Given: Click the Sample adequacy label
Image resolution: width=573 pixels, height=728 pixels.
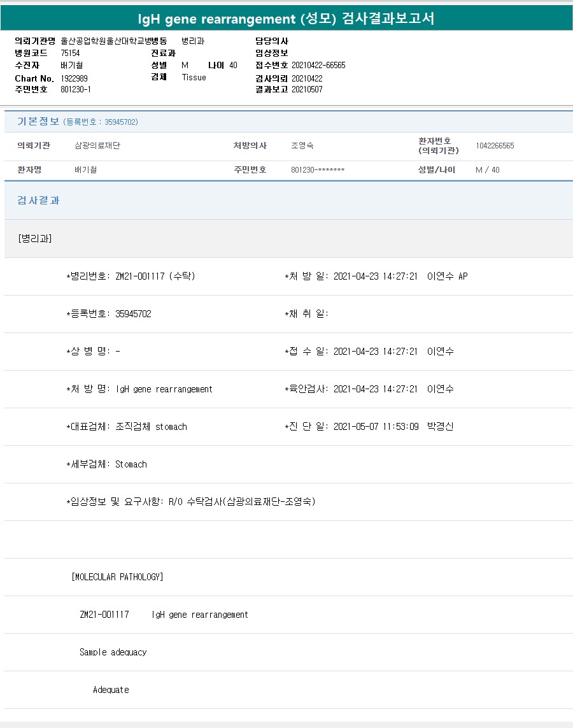Looking at the screenshot, I should (113, 652).
